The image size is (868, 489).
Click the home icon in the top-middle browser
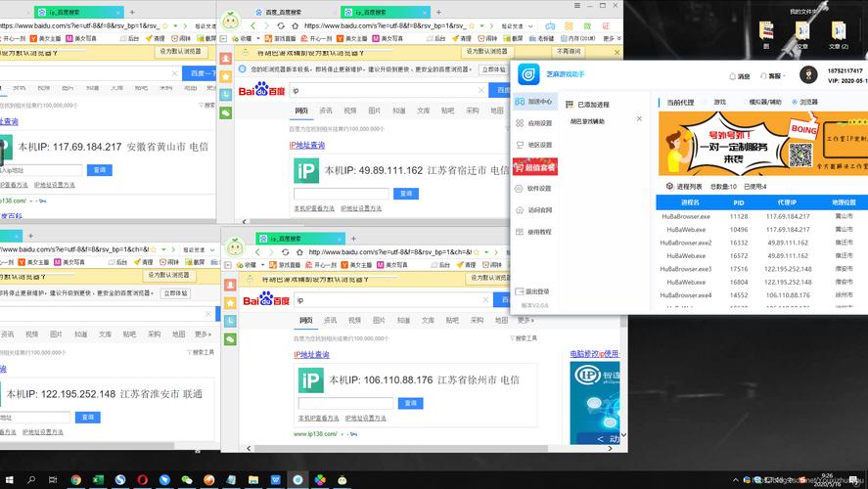pyautogui.click(x=296, y=25)
